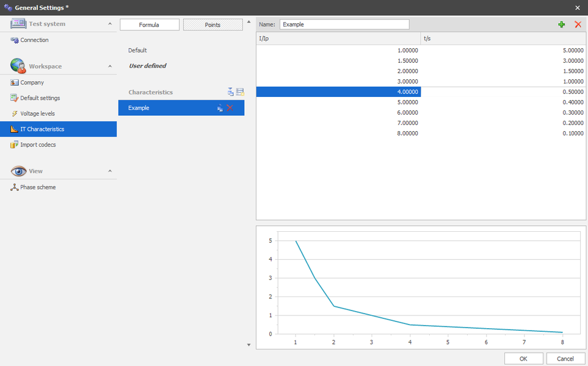Select I/Ip cell 5.00000
The width and height of the screenshot is (588, 366).
pyautogui.click(x=339, y=102)
